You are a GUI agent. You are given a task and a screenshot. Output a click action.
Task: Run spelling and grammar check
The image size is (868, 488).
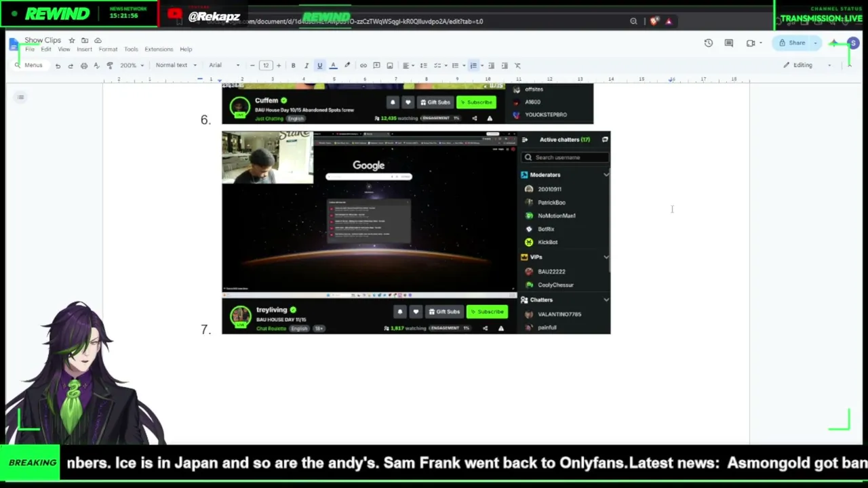point(96,66)
